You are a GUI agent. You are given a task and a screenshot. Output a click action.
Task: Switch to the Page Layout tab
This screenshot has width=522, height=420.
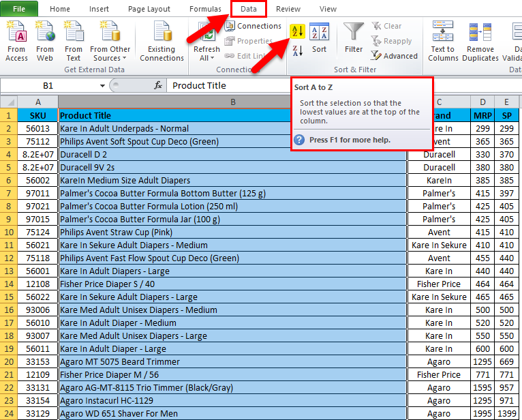(149, 9)
